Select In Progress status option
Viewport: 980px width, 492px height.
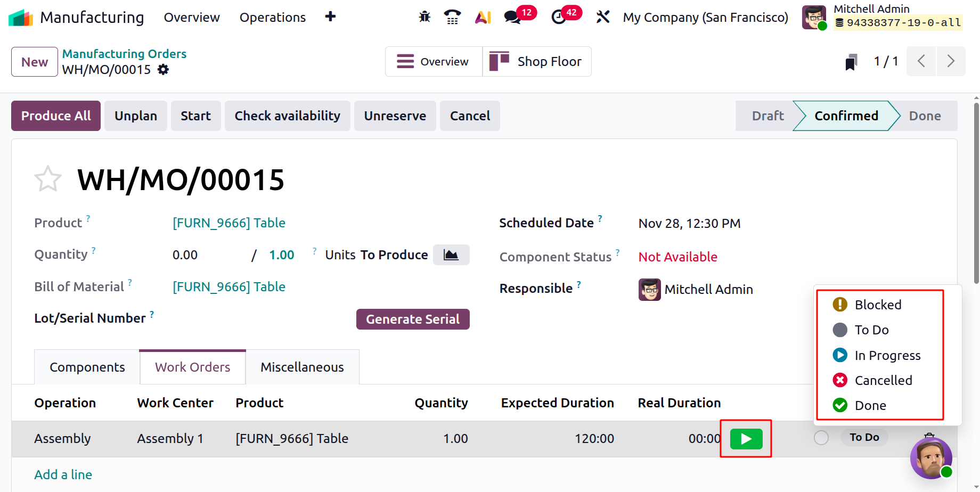887,355
